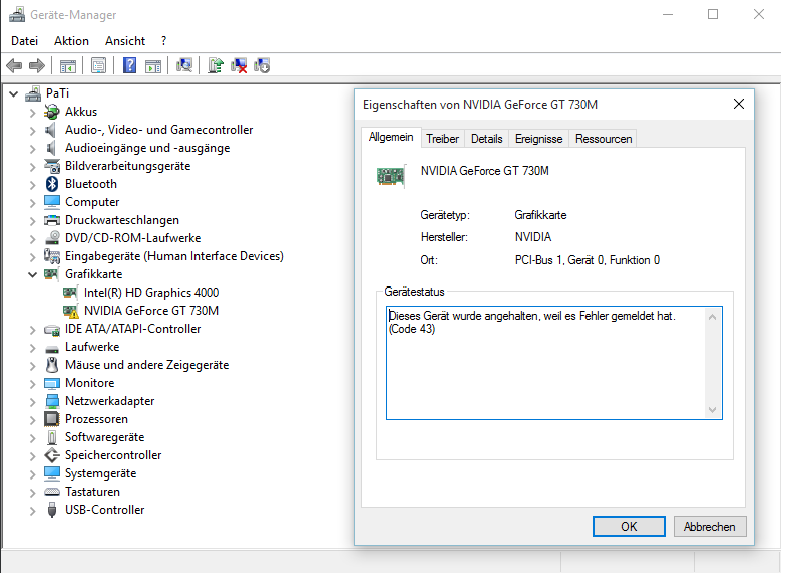This screenshot has width=785, height=578.
Task: Expand the Akkus category
Action: 33,113
